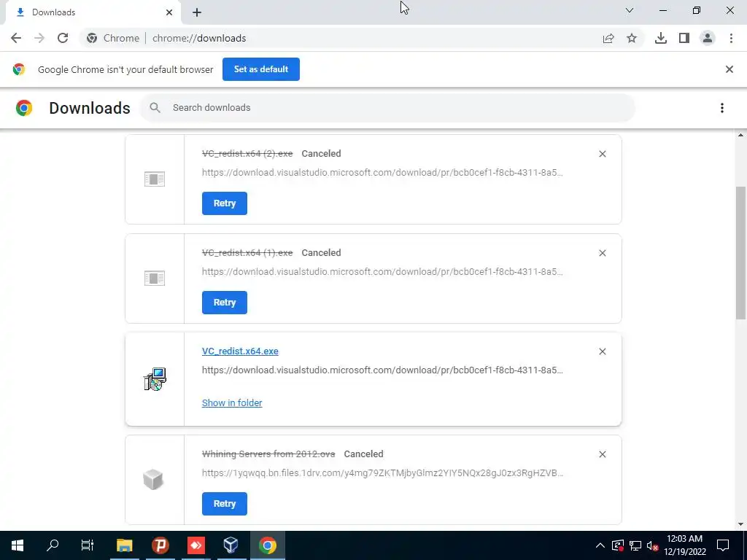Viewport: 747px width, 560px height.
Task: Click the browser forward arrow
Action: click(39, 38)
